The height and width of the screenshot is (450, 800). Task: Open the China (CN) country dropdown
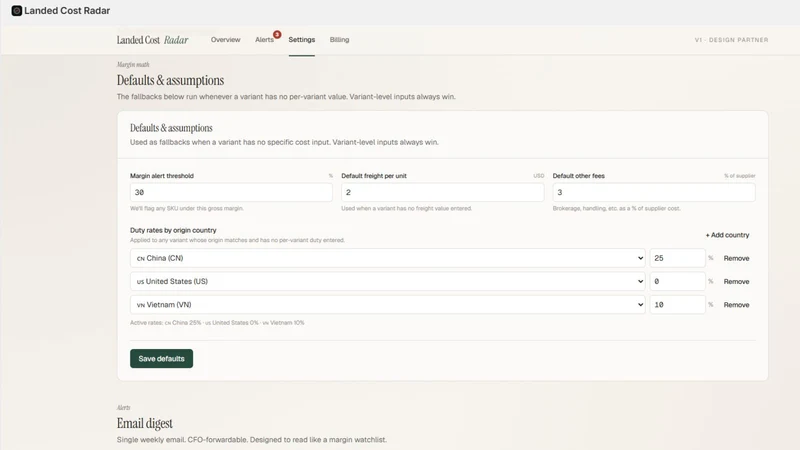[x=387, y=258]
